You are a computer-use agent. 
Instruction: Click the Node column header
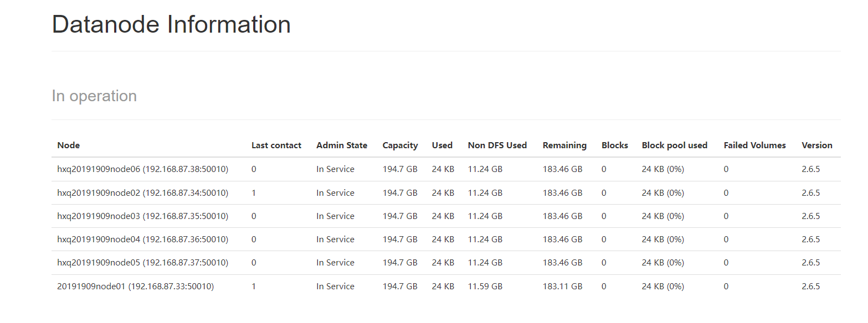(69, 145)
